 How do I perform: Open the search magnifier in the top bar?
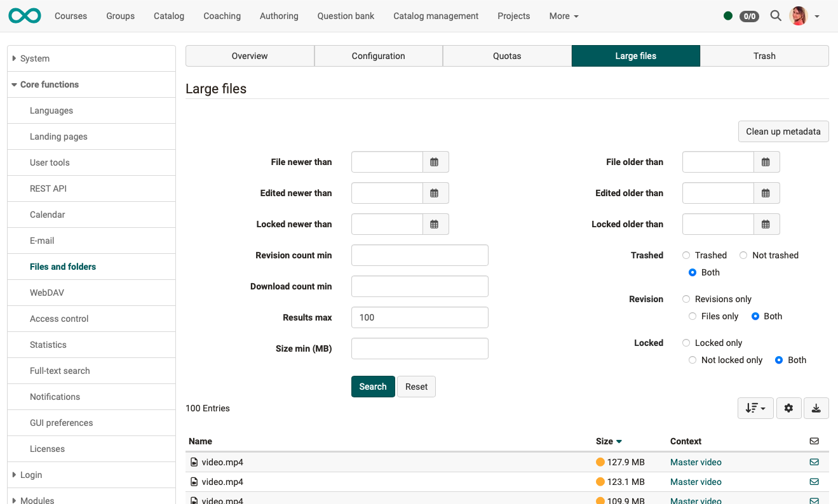[x=775, y=16]
